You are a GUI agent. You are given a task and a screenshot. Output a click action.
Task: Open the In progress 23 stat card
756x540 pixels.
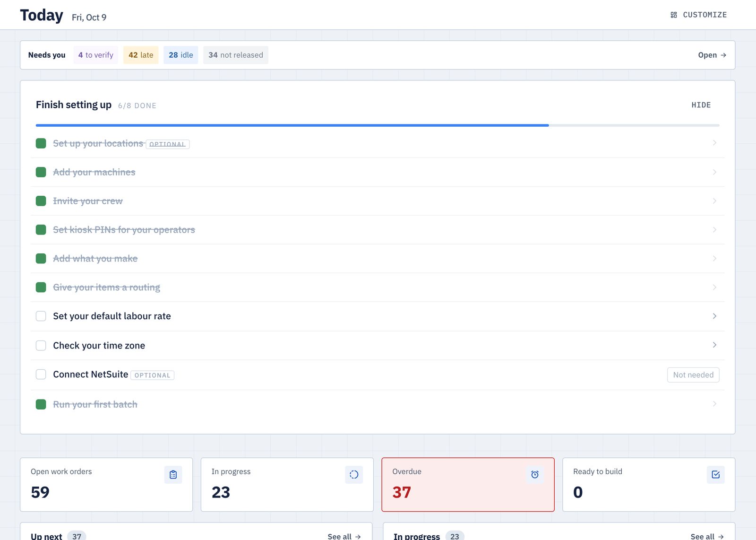287,485
